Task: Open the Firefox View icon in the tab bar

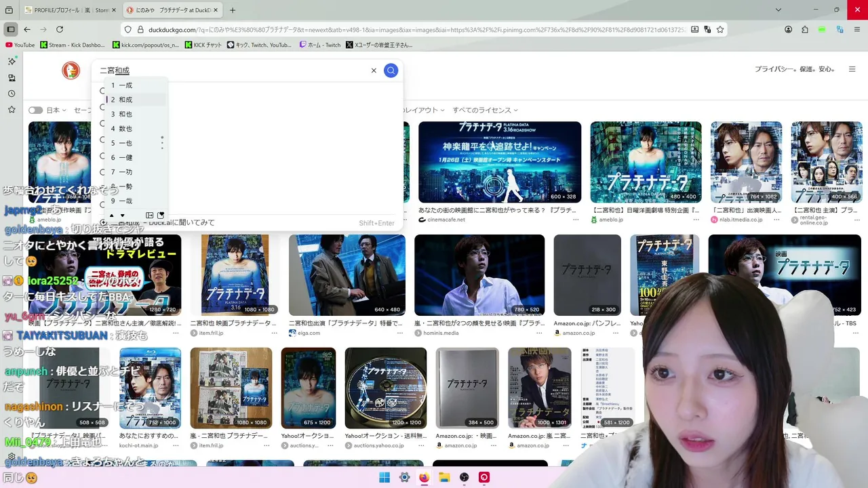Action: [7, 10]
